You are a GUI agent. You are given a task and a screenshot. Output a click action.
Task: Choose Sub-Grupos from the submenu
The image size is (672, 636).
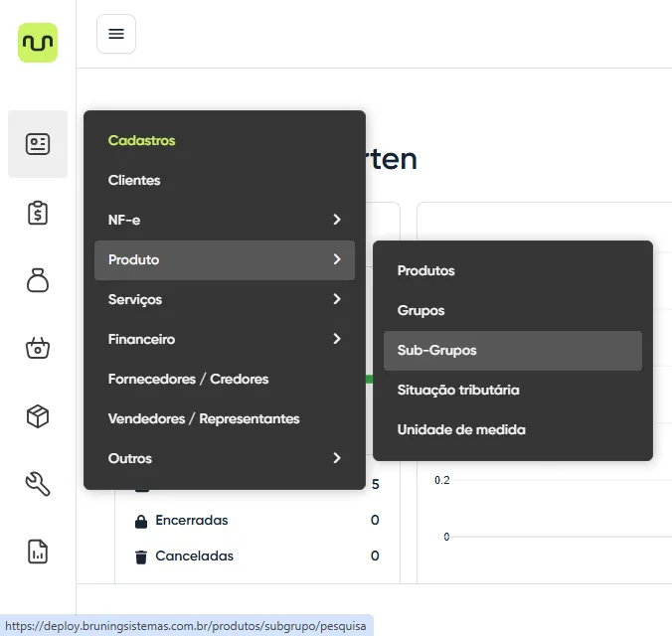pyautogui.click(x=436, y=351)
